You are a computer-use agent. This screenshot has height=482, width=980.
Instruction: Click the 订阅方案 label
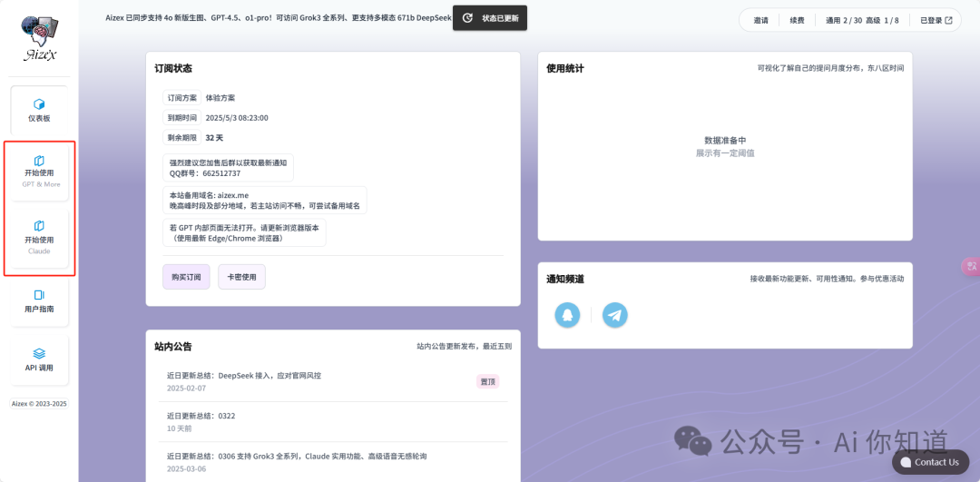182,98
